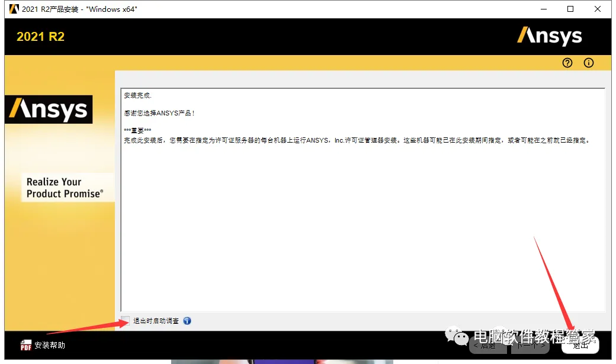Click the blue info icon beside survey checkbox
The width and height of the screenshot is (616, 364).
(187, 321)
